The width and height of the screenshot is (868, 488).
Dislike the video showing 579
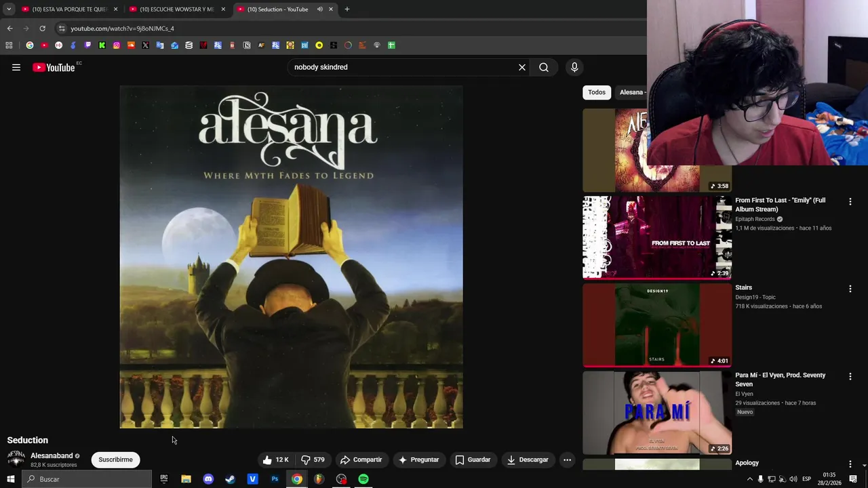(x=313, y=460)
